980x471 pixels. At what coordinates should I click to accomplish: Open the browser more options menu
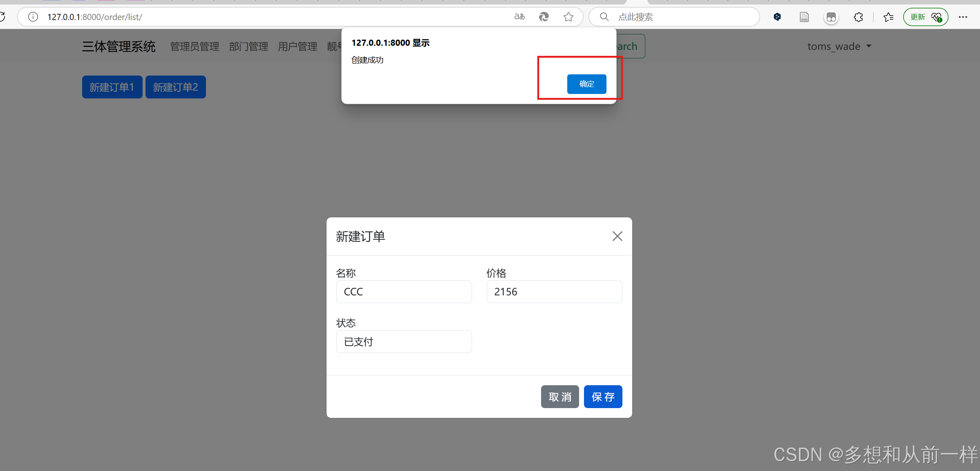(963, 17)
